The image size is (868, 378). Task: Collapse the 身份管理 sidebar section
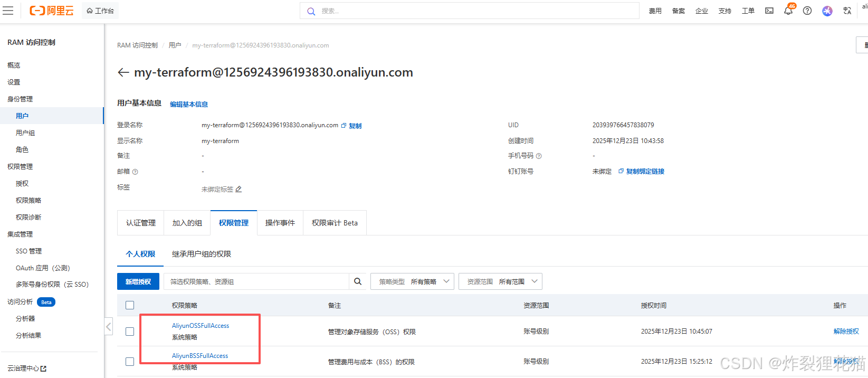[20, 99]
